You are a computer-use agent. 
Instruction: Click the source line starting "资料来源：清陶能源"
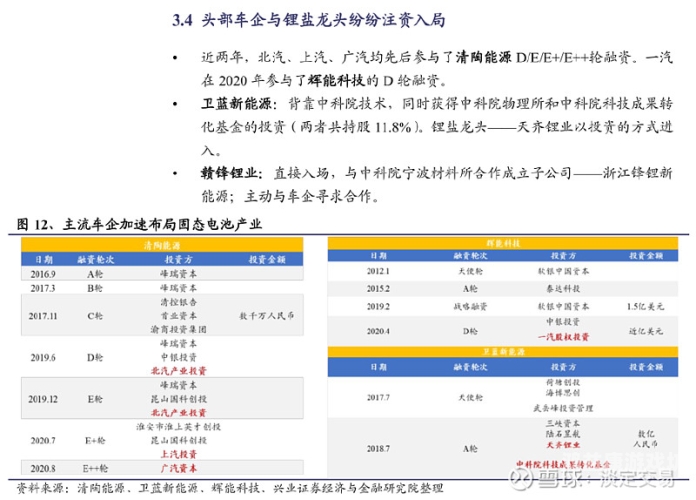point(230,488)
